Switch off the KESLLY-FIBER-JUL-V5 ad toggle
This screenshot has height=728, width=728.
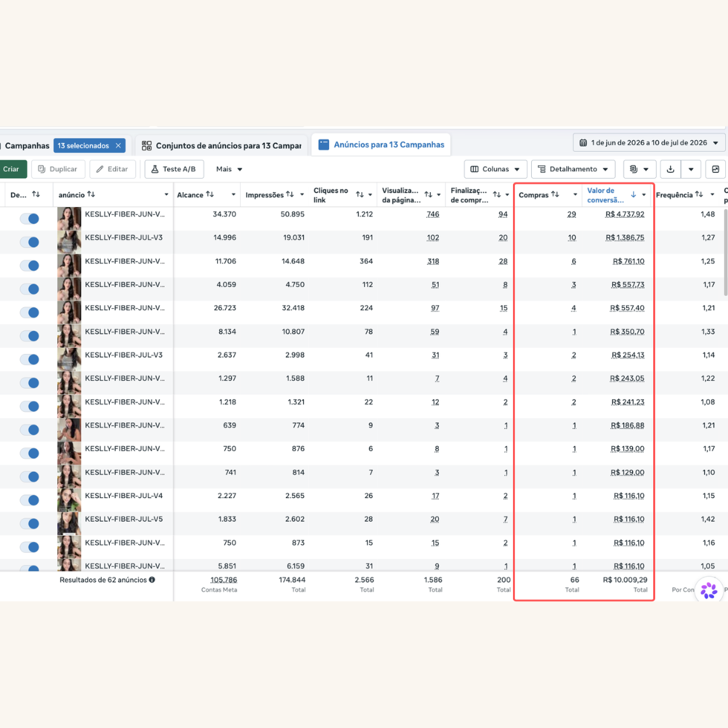click(x=30, y=524)
